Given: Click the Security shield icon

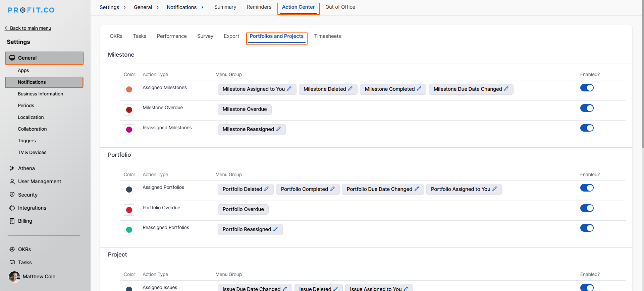Looking at the screenshot, I should click(x=12, y=195).
